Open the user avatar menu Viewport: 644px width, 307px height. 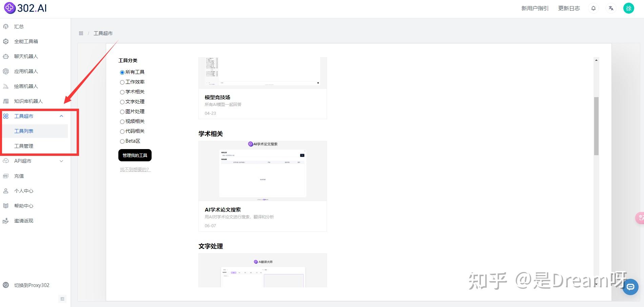pos(629,8)
